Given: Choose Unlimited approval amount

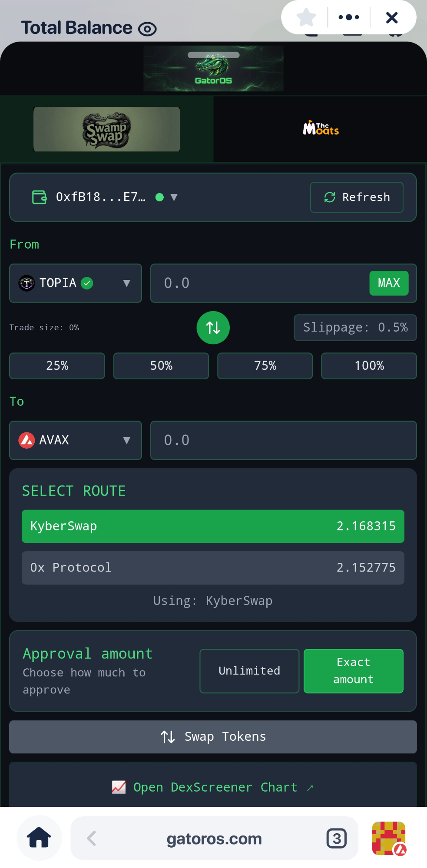Looking at the screenshot, I should click(x=249, y=671).
